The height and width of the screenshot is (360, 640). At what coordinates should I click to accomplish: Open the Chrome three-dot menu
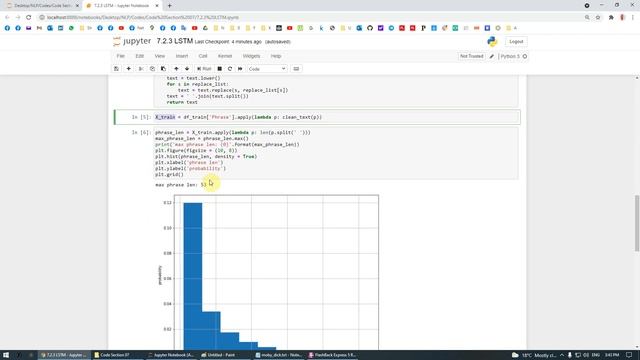[x=633, y=18]
